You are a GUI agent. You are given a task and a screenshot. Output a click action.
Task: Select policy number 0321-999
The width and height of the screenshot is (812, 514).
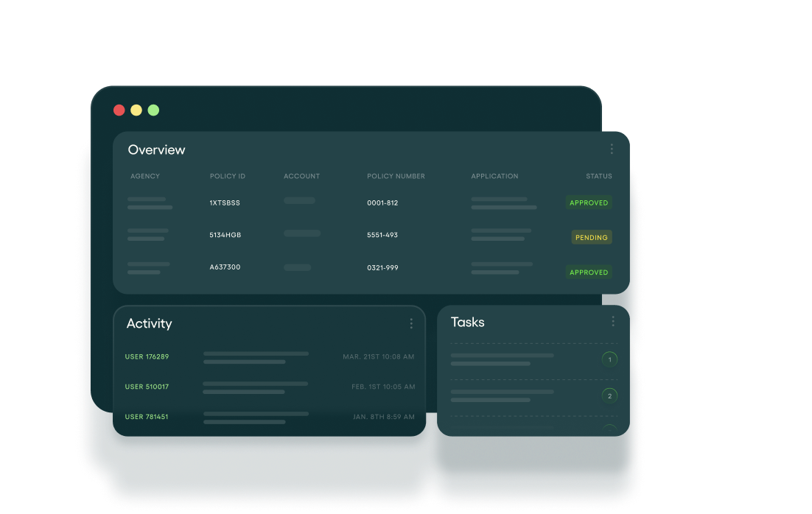[382, 267]
